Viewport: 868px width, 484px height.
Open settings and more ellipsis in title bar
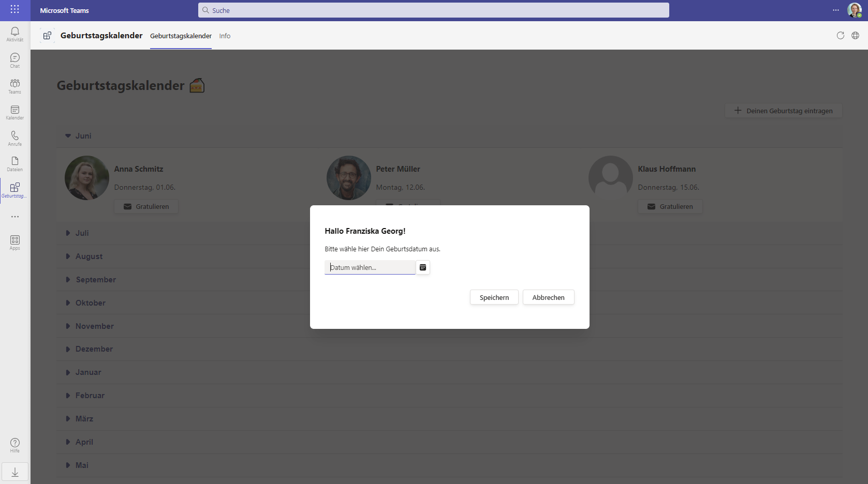click(836, 10)
